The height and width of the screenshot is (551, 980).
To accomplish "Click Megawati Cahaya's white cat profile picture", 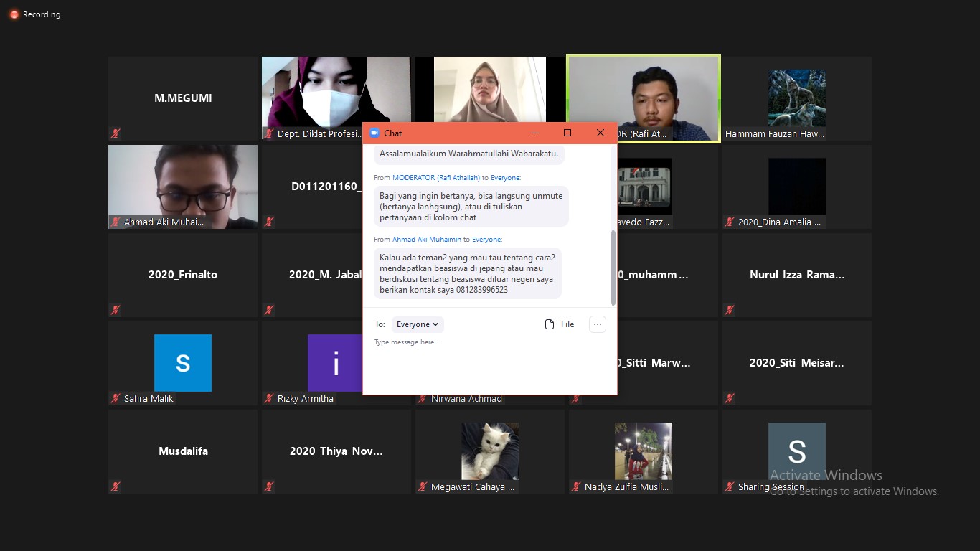I will [x=490, y=451].
